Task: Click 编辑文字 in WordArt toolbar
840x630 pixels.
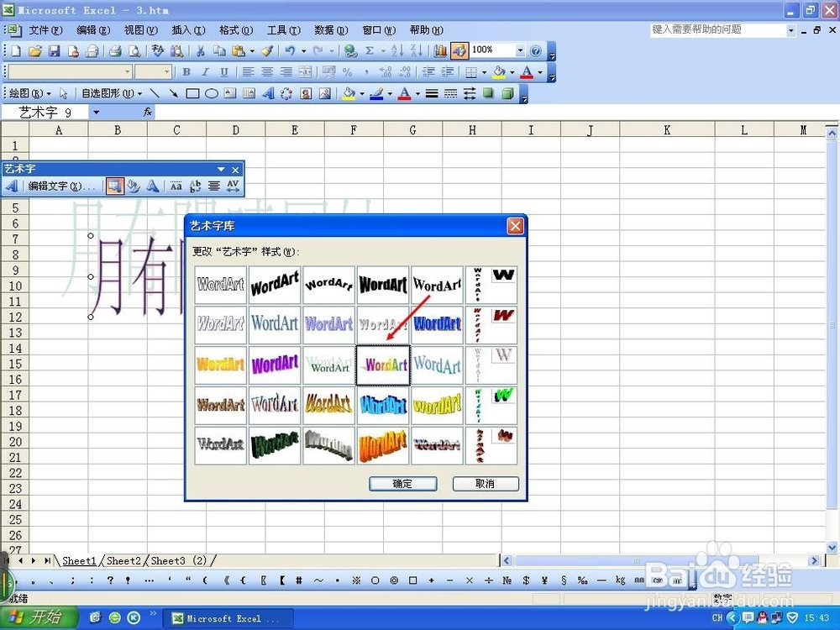Action: [61, 186]
